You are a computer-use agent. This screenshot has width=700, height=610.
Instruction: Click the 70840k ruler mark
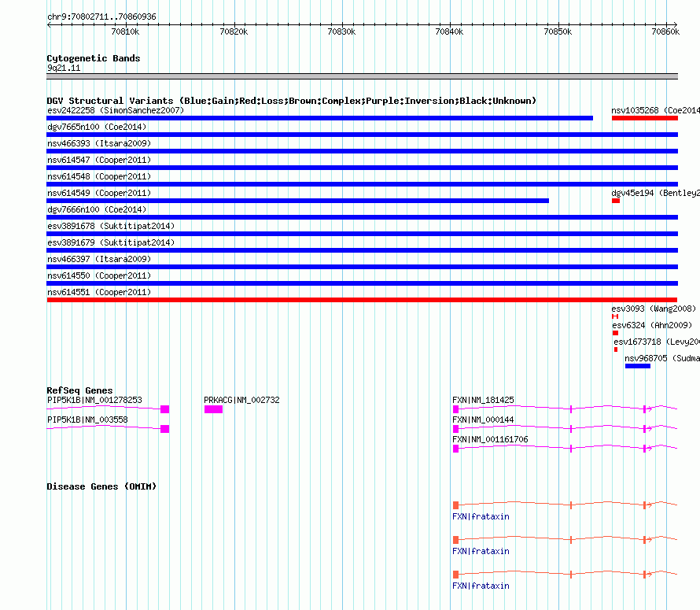[450, 31]
